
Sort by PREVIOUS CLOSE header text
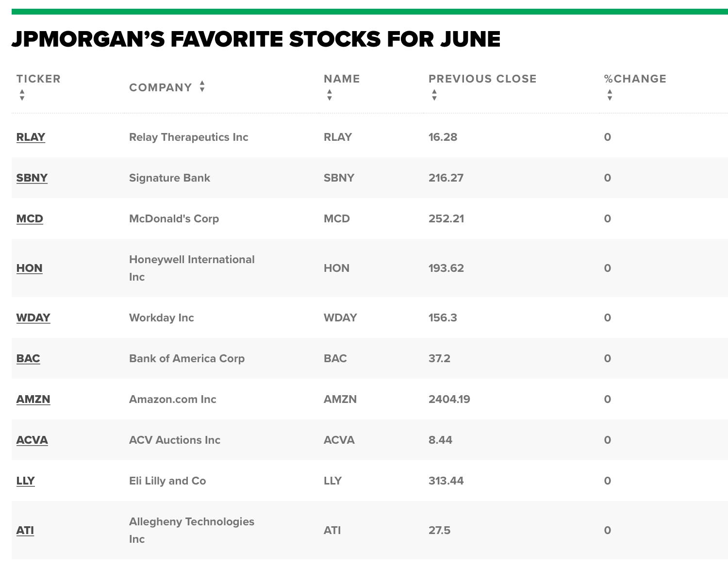click(482, 79)
